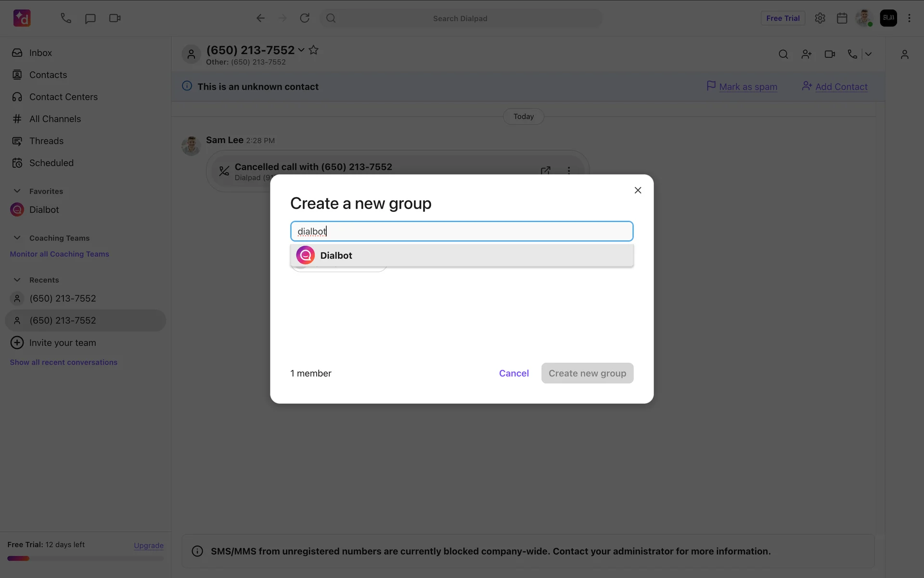Open the calendar icon in header

pyautogui.click(x=842, y=18)
